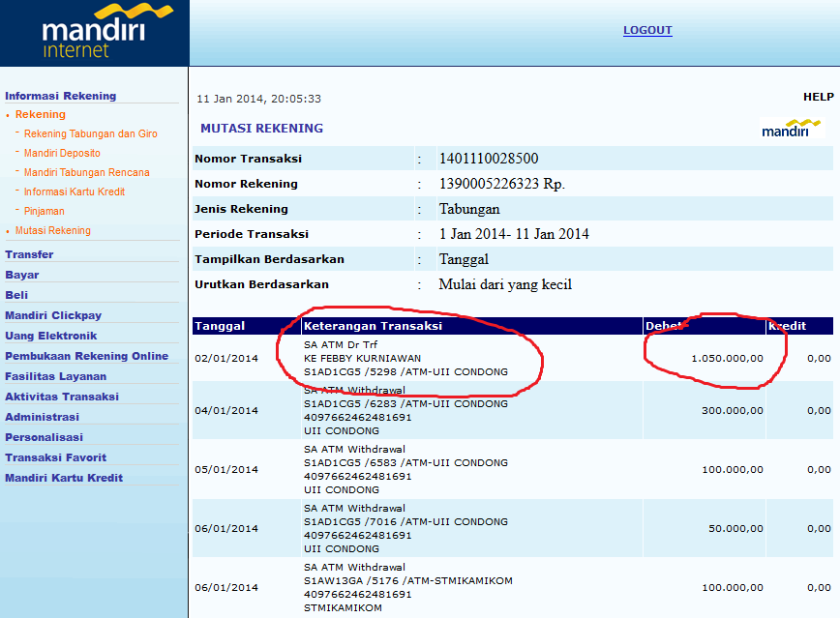Select account number 1390005226323 Rp.

coord(502,184)
